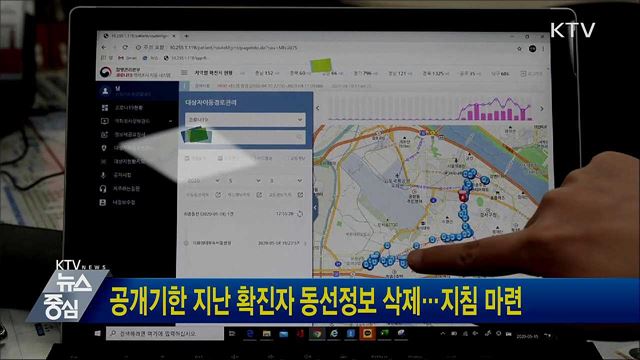The image size is (640, 360).
Task: Show hidden system tray icons
Action: point(442,334)
